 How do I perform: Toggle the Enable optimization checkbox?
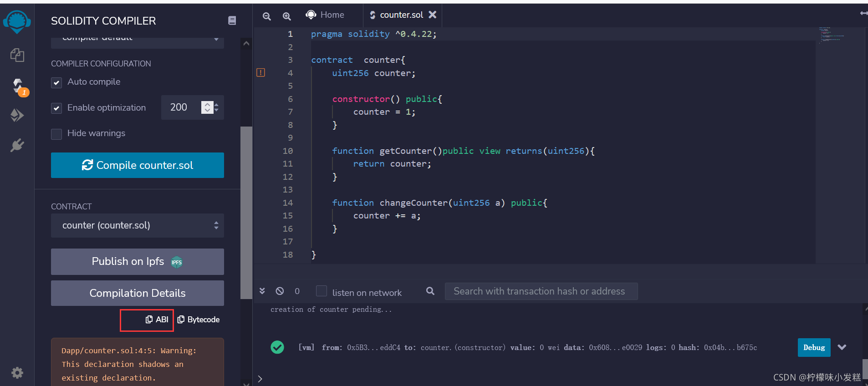(56, 108)
